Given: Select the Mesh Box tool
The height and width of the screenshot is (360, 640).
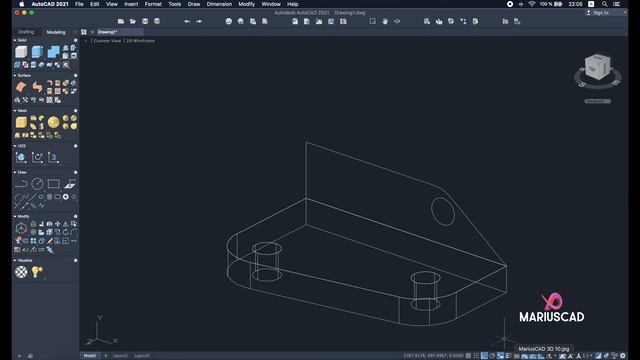Looking at the screenshot, I should point(21,122).
